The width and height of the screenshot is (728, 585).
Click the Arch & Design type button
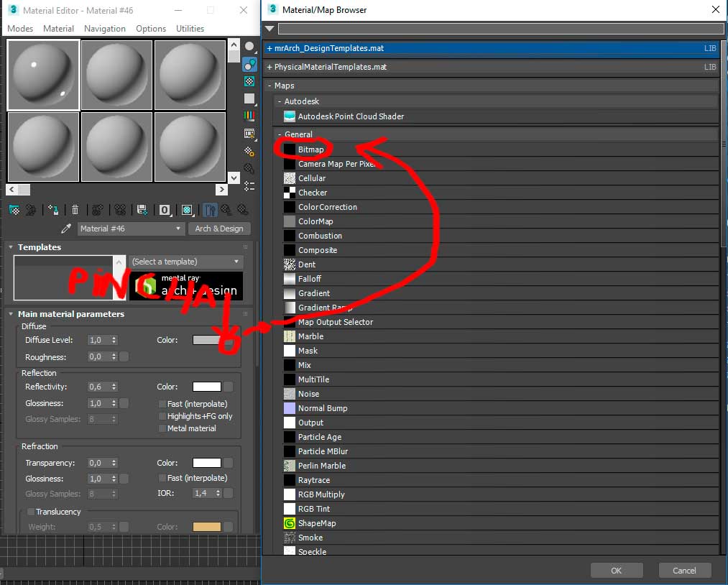[219, 229]
